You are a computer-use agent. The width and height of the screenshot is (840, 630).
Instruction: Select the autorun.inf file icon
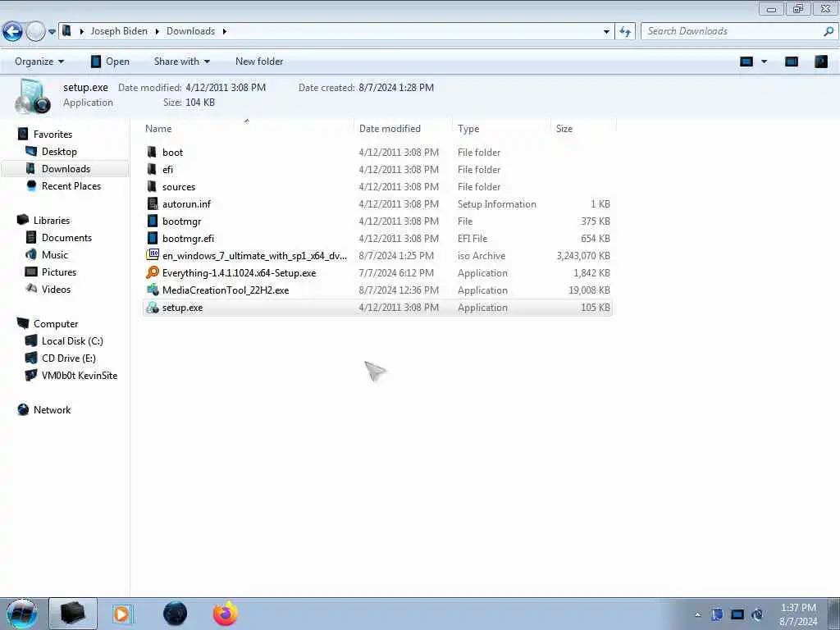pos(153,203)
